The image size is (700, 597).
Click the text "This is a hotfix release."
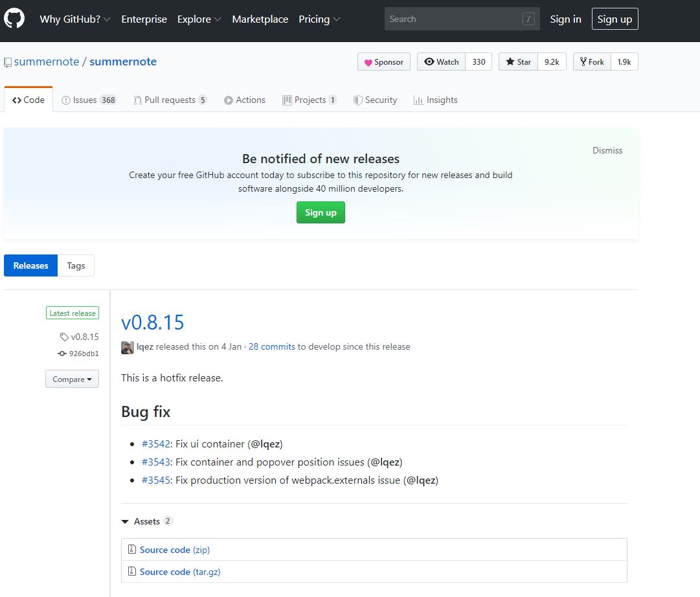click(x=172, y=377)
